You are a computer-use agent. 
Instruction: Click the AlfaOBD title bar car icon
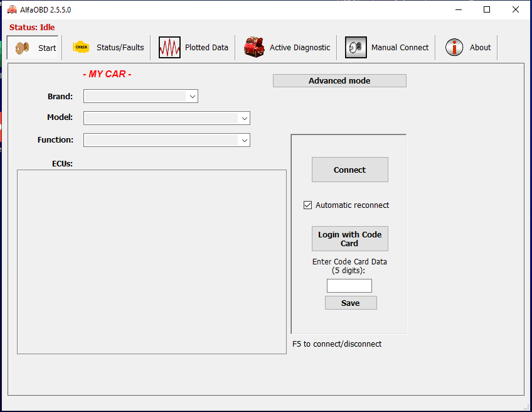12,9
